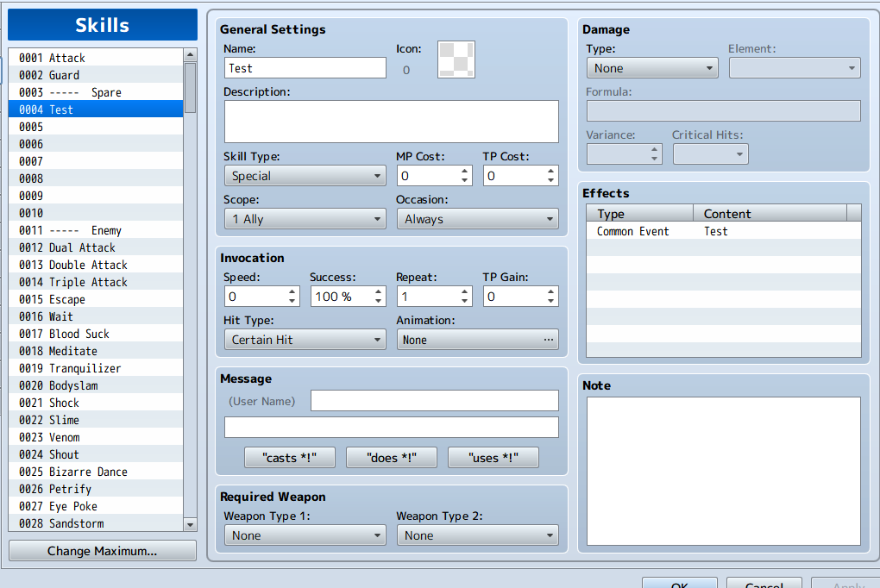Click the Success 100 % spinner field
The height and width of the screenshot is (588, 880).
click(348, 297)
